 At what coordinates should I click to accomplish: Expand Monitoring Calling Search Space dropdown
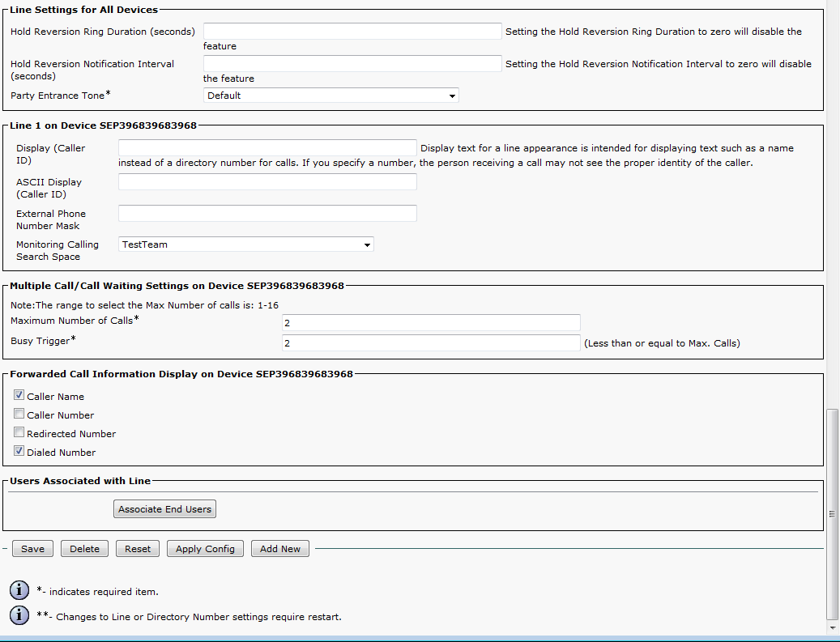(246, 244)
